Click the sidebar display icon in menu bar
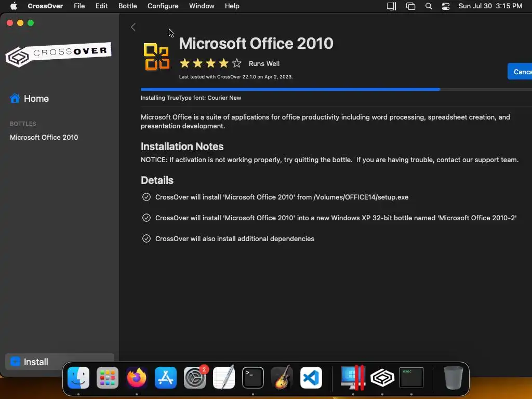 click(392, 6)
